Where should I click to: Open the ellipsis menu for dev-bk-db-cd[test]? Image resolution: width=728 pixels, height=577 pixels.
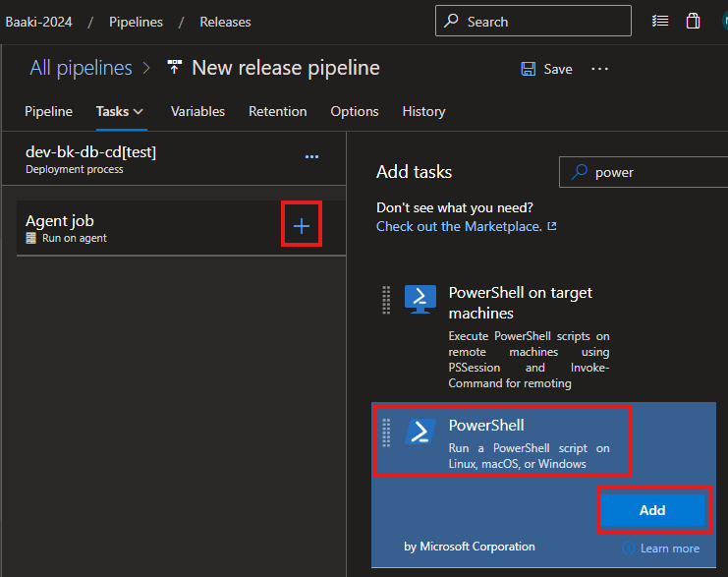point(311,157)
